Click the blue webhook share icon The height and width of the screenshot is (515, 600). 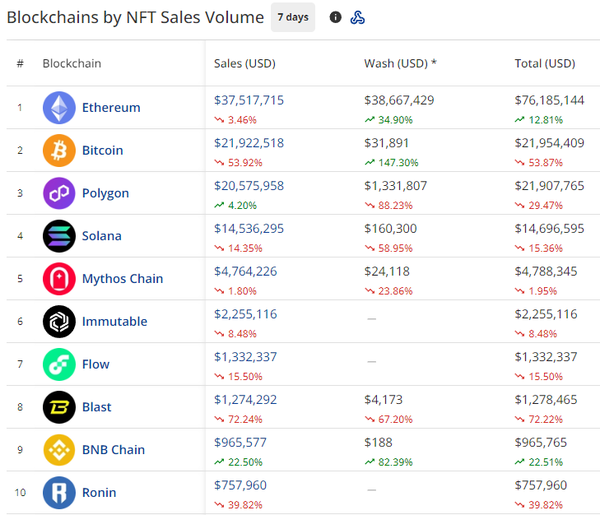pyautogui.click(x=358, y=17)
